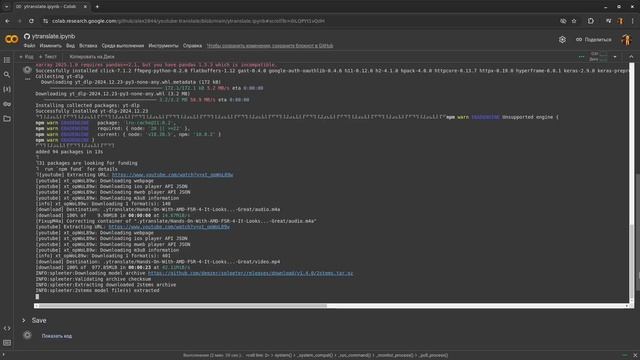The height and width of the screenshot is (360, 640).
Task: Open the variables {x} sidebar icon
Action: tap(7, 89)
